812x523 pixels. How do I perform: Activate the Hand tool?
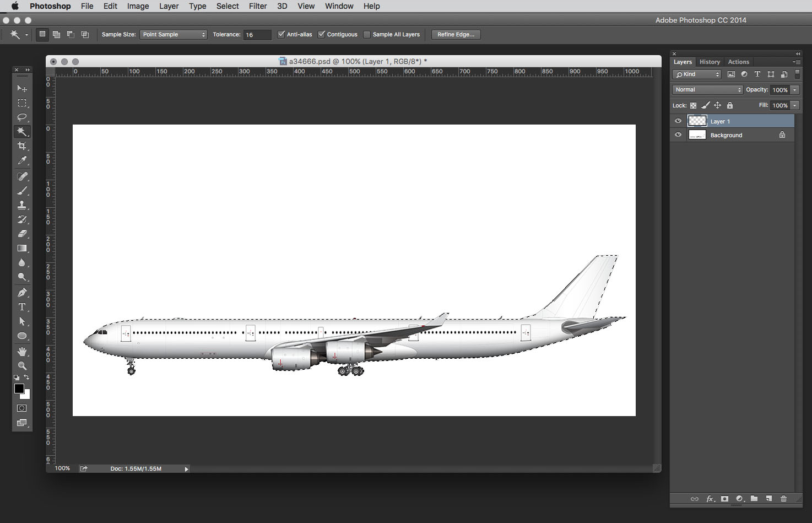click(22, 351)
